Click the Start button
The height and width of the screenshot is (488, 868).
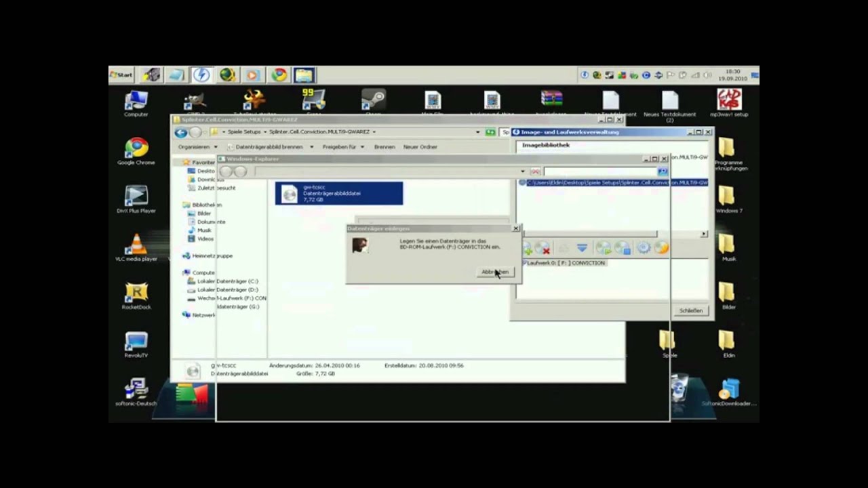click(x=121, y=75)
